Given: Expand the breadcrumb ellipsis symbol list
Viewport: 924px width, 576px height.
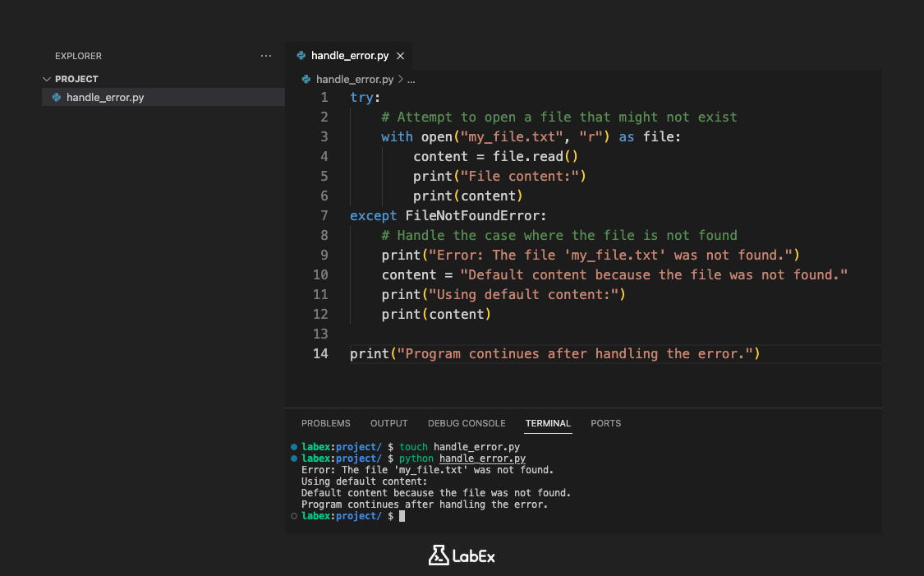Looking at the screenshot, I should click(411, 80).
